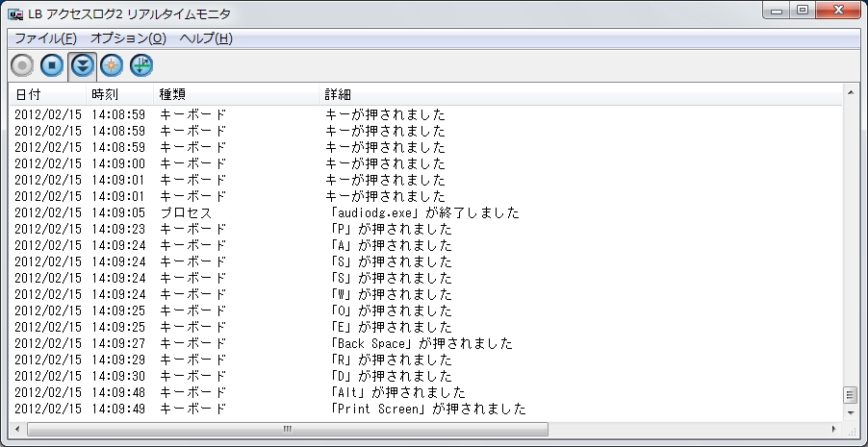This screenshot has height=447, width=868.
Task: Click the horizontal scrollbar right arrow
Action: [834, 429]
